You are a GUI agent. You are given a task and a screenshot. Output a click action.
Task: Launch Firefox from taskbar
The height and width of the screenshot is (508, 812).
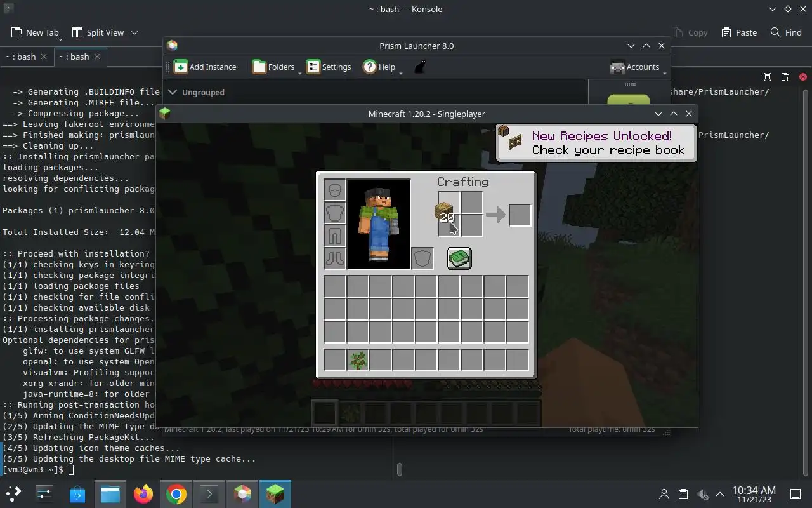tap(143, 493)
